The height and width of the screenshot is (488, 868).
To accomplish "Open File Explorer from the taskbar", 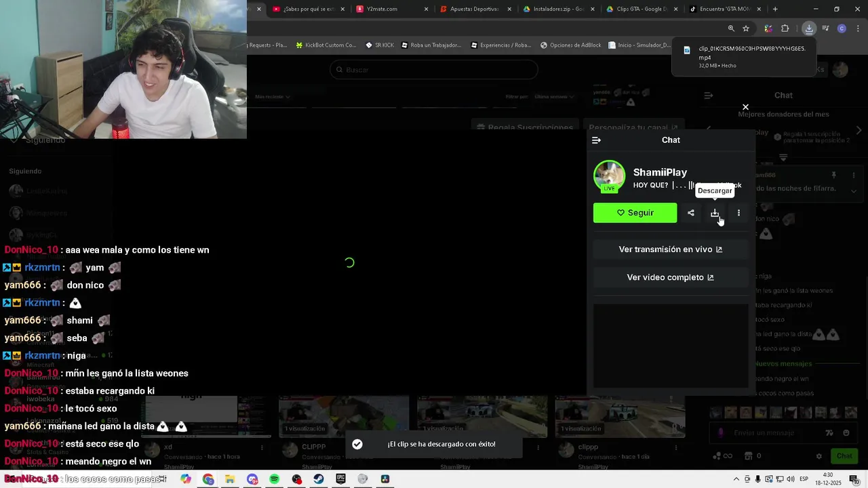I will pos(230,479).
